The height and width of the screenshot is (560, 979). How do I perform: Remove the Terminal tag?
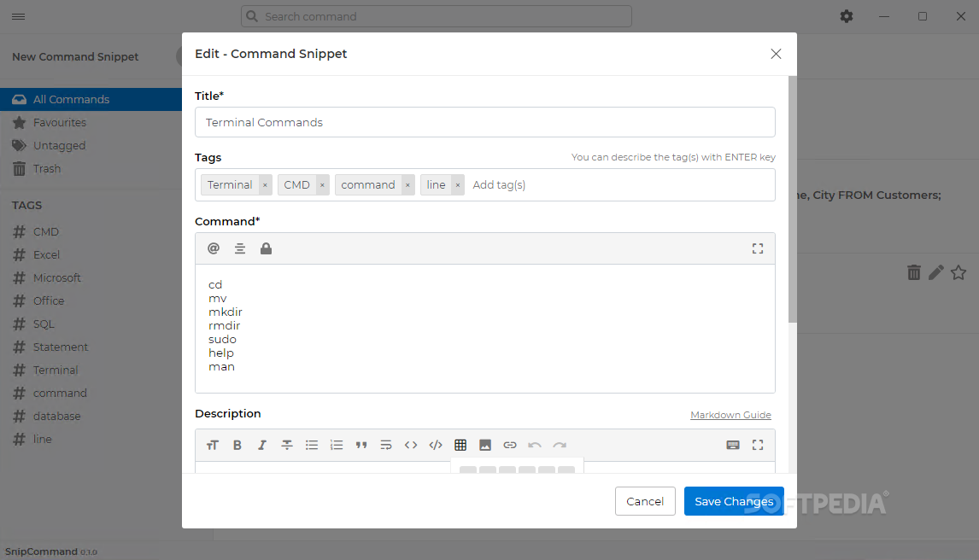click(265, 185)
